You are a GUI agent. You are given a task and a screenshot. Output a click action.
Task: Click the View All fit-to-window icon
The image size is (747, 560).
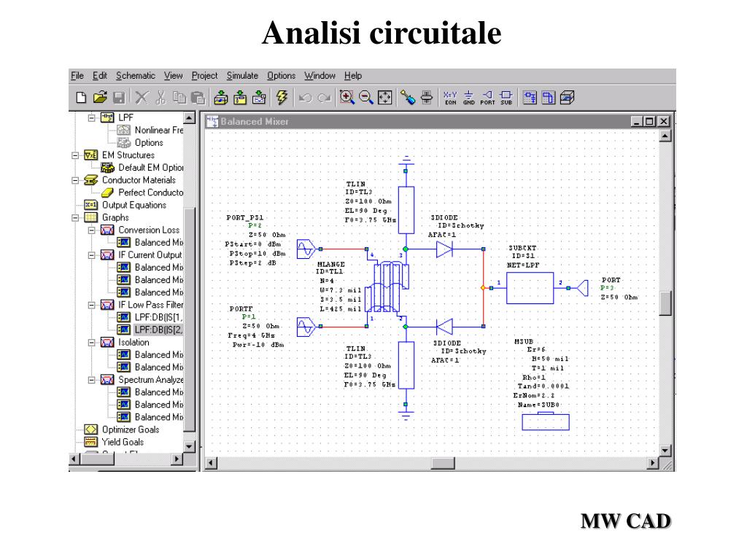384,98
